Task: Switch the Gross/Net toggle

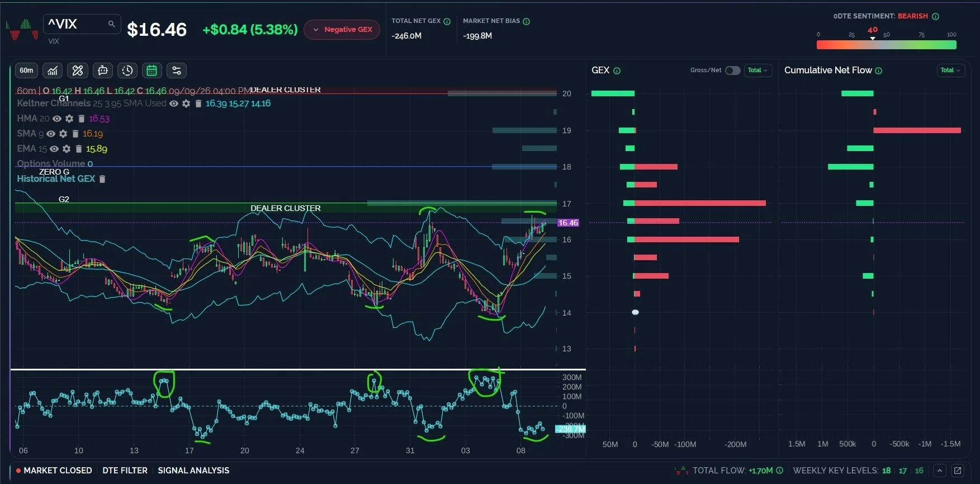Action: pos(732,71)
